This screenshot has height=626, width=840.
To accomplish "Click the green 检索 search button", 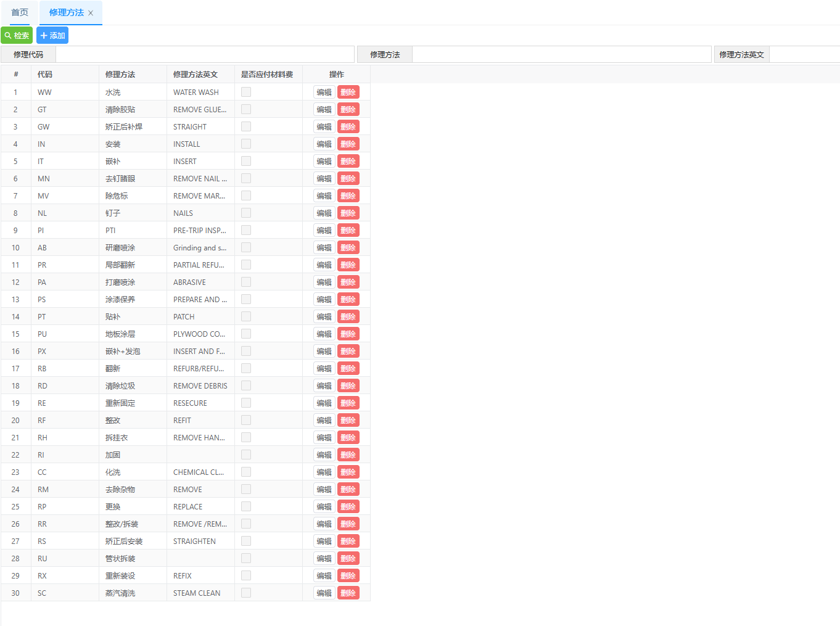I will point(17,36).
